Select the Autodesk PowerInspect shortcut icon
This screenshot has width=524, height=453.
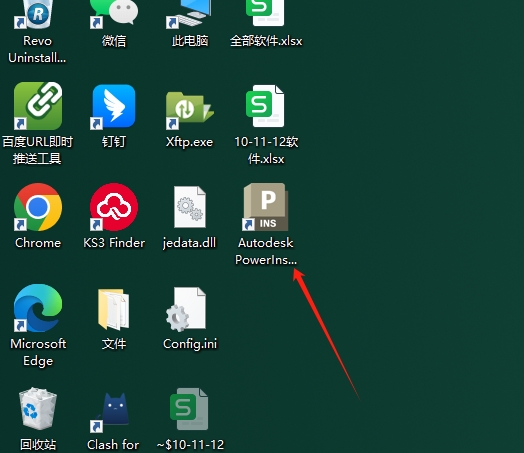coord(265,207)
